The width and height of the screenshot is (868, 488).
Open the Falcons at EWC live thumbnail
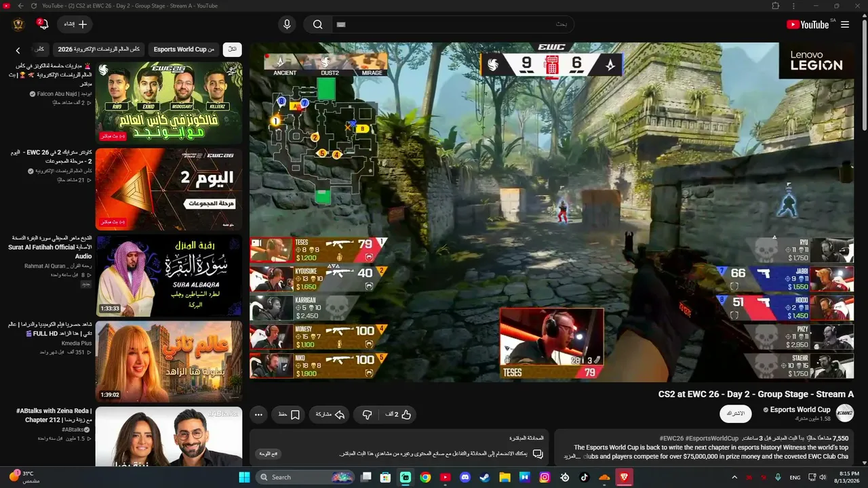[169, 102]
